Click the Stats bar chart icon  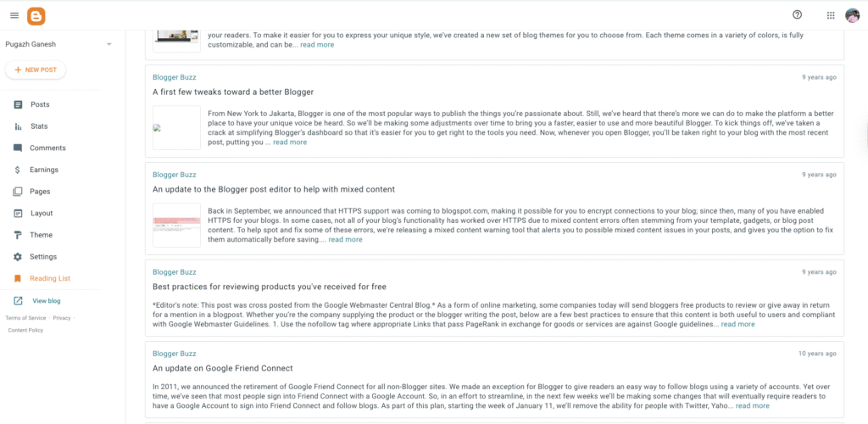[x=18, y=126]
